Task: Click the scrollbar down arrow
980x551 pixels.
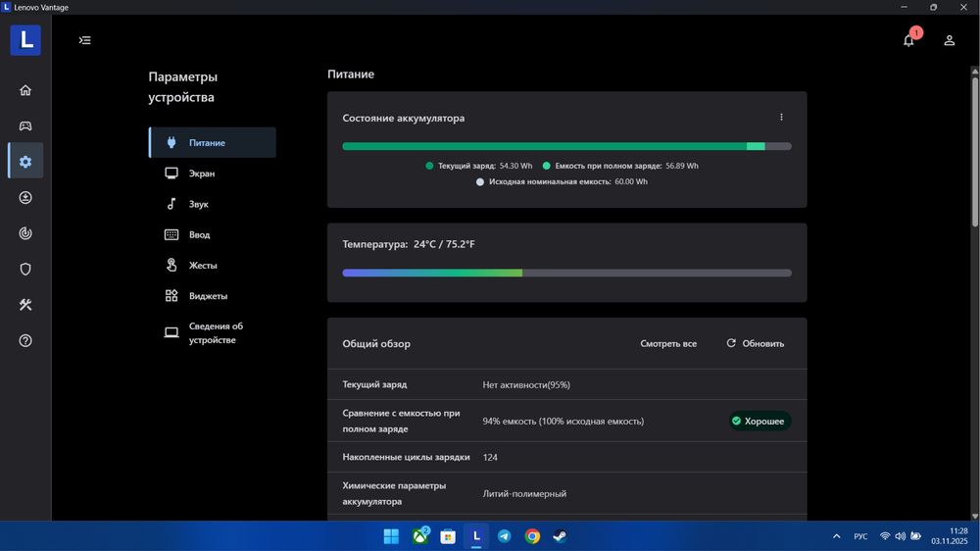Action: click(x=975, y=516)
